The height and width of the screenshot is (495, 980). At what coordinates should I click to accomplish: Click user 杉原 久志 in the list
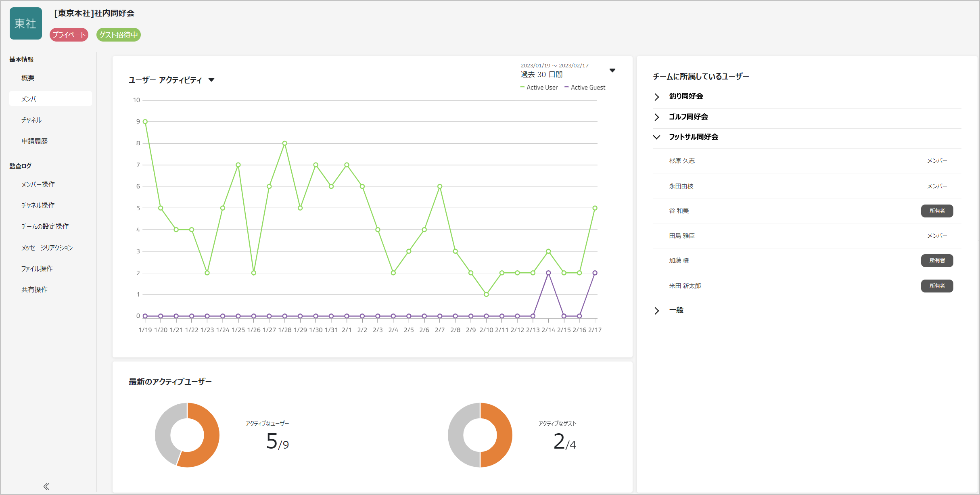(682, 161)
